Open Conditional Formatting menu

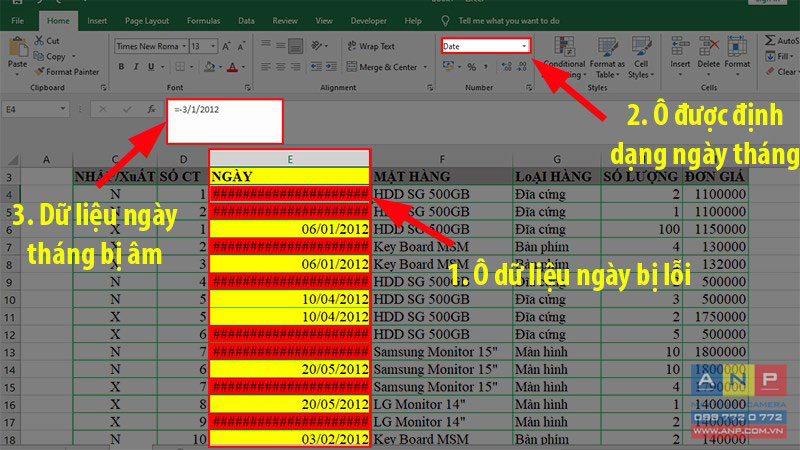[x=565, y=57]
